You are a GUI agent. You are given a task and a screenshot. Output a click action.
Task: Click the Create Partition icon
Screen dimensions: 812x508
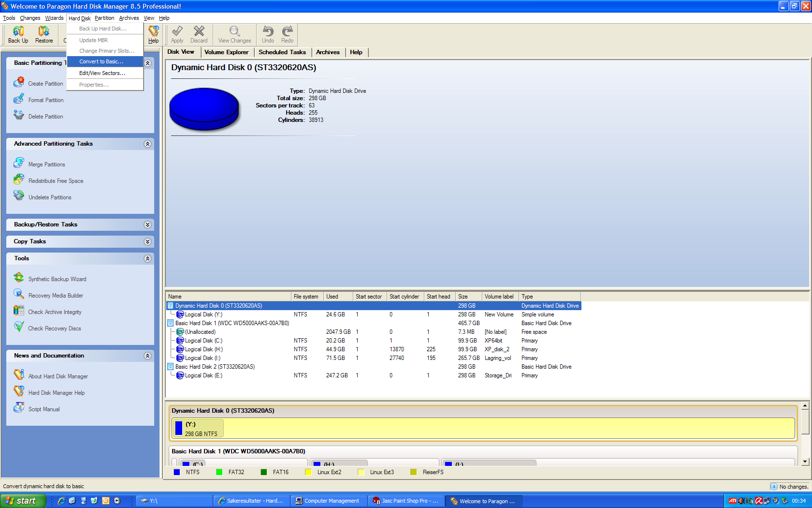(x=19, y=82)
